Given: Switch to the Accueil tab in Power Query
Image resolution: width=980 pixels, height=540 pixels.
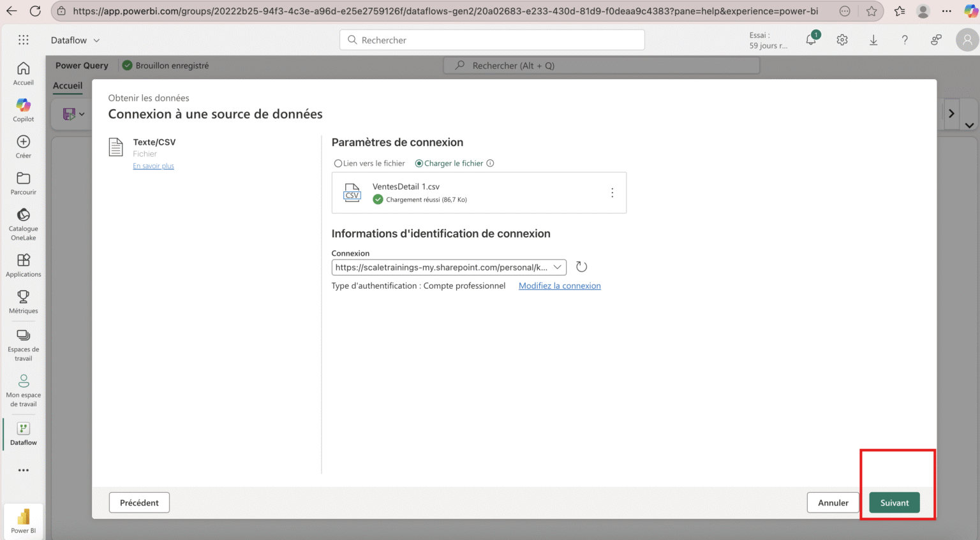Looking at the screenshot, I should pos(67,85).
